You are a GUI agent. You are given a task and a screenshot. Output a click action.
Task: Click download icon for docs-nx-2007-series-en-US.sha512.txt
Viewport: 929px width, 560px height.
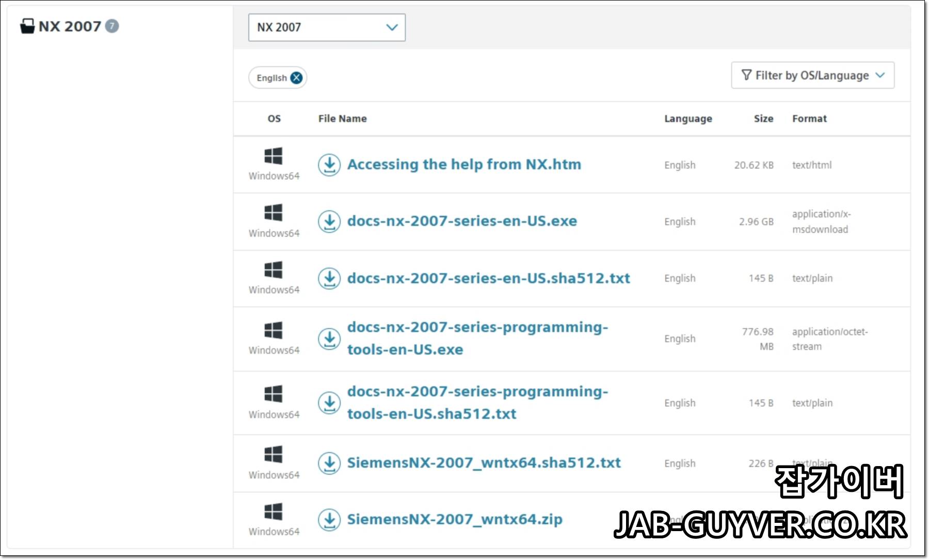(x=329, y=279)
